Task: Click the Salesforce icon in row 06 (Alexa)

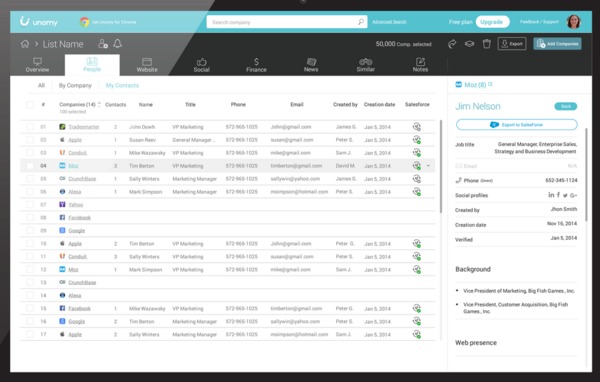Action: click(417, 191)
